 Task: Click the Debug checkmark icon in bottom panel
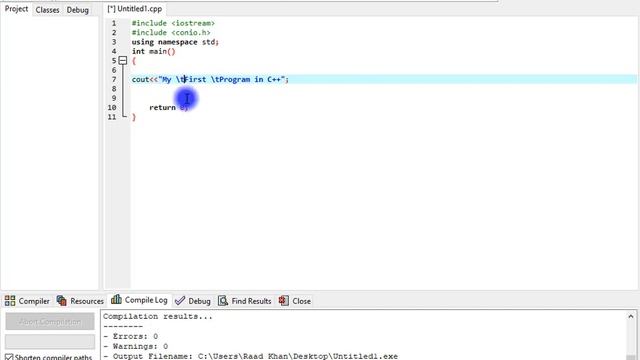[180, 301]
